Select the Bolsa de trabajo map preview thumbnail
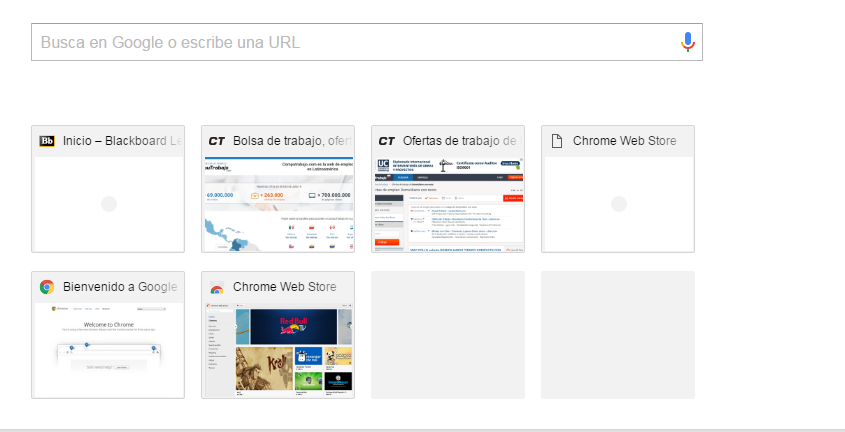Viewport: 845px width, 432px height. (278, 205)
